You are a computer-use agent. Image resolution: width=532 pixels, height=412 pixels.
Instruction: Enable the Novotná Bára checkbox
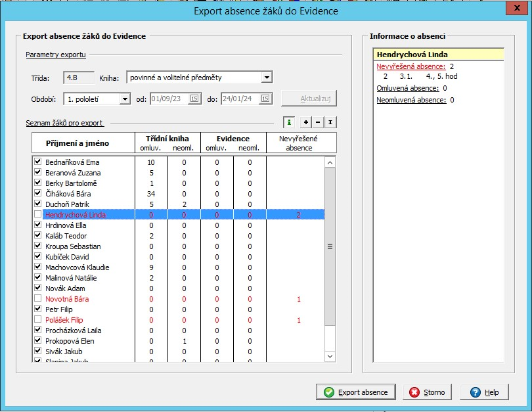pyautogui.click(x=38, y=299)
